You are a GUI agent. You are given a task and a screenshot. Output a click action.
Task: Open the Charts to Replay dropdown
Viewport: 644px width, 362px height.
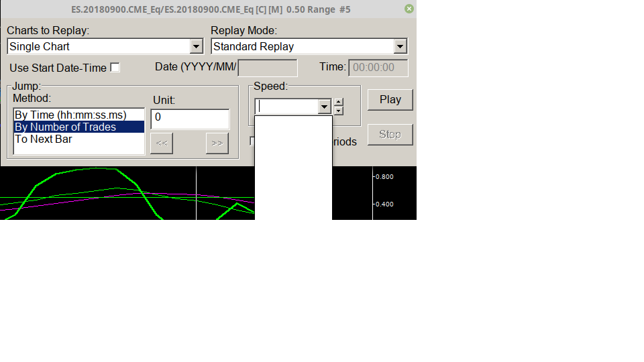[x=197, y=46]
